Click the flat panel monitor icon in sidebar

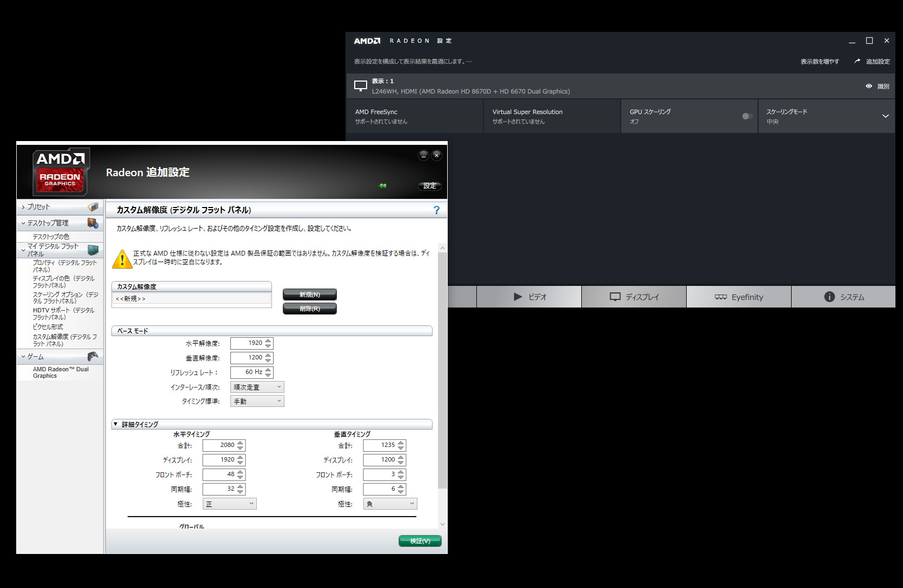(x=93, y=250)
